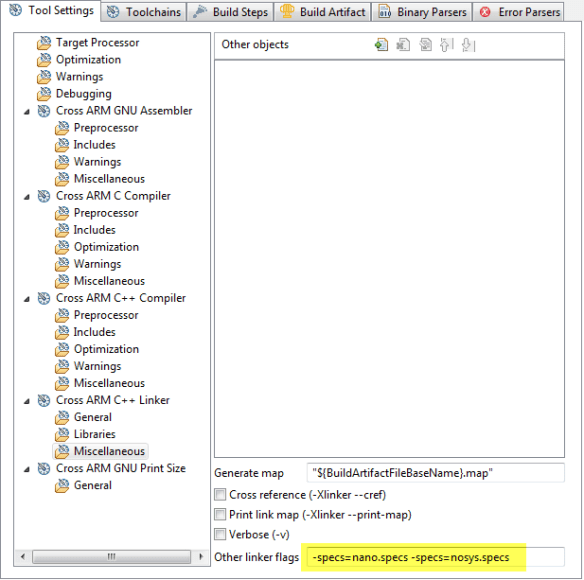This screenshot has height=580, width=584.
Task: Open General under Cross ARM C++ Linker
Action: click(x=92, y=418)
